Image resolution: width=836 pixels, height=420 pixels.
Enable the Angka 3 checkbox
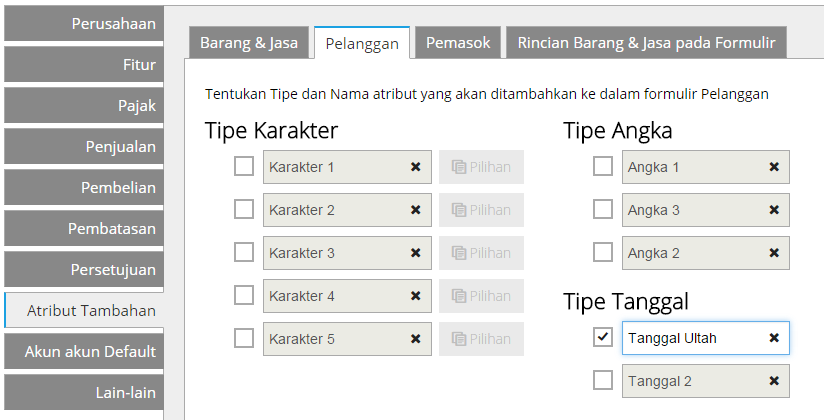602,209
